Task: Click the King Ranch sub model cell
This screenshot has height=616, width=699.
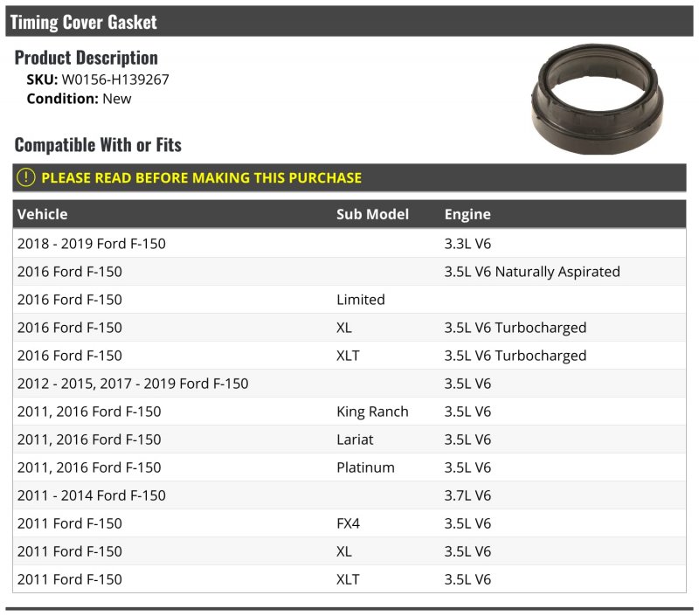Action: (372, 412)
